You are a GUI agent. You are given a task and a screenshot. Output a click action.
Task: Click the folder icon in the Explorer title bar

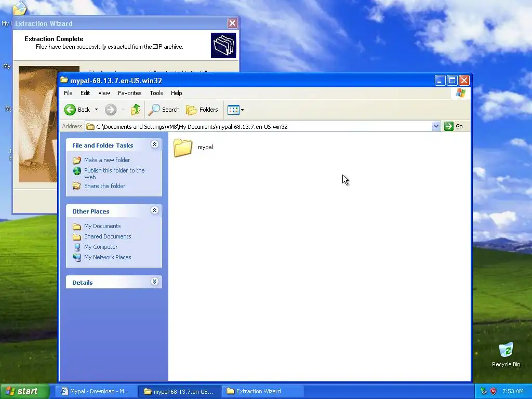tap(64, 80)
